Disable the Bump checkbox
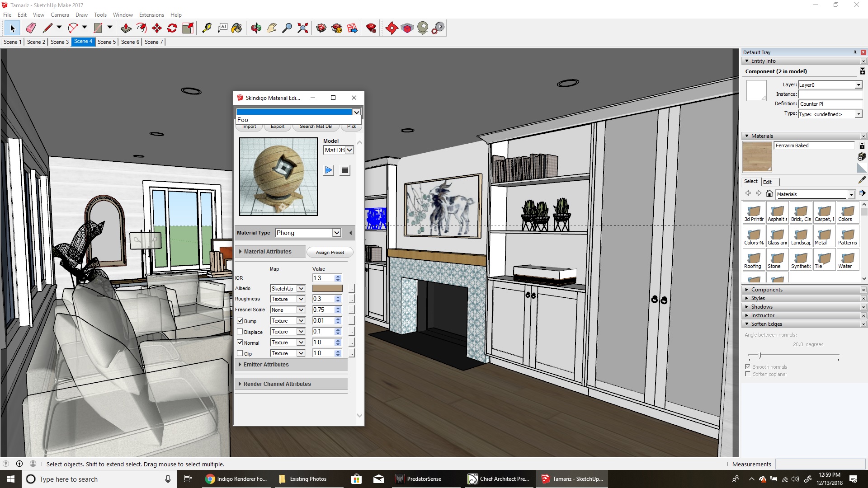 click(x=240, y=321)
